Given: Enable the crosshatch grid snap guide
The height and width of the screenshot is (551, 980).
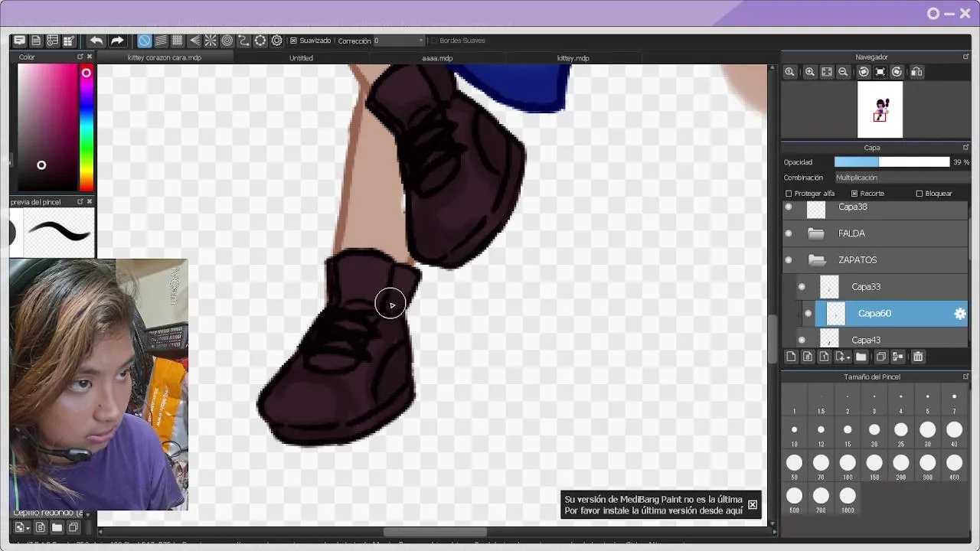Looking at the screenshot, I should tap(177, 41).
